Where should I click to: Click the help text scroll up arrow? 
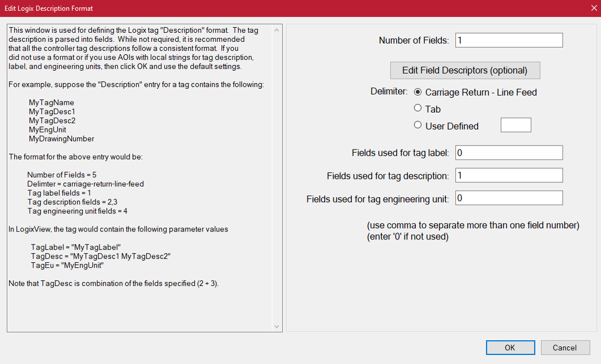(277, 30)
